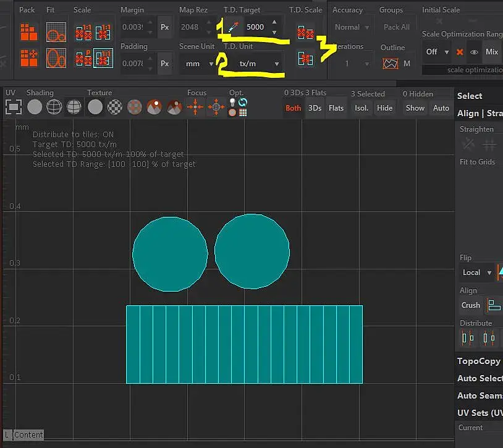Click the Focus globe with arrows icon
Image resolution: width=503 pixels, height=448 pixels.
click(216, 107)
